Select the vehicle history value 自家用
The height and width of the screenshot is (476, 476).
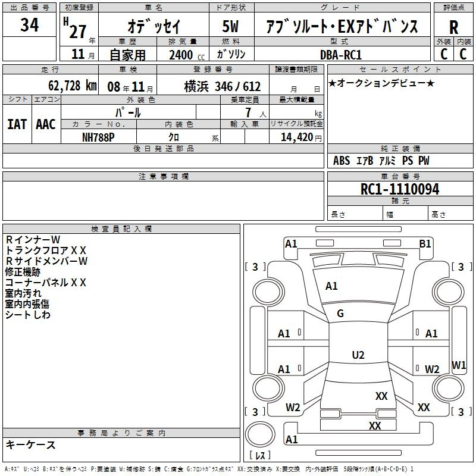(127, 55)
